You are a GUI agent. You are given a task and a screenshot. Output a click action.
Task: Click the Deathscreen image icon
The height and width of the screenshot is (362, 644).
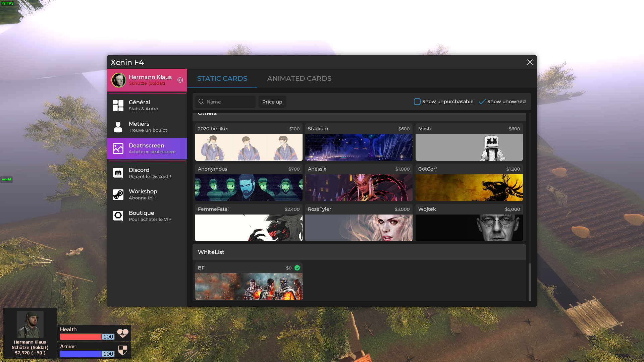click(118, 148)
